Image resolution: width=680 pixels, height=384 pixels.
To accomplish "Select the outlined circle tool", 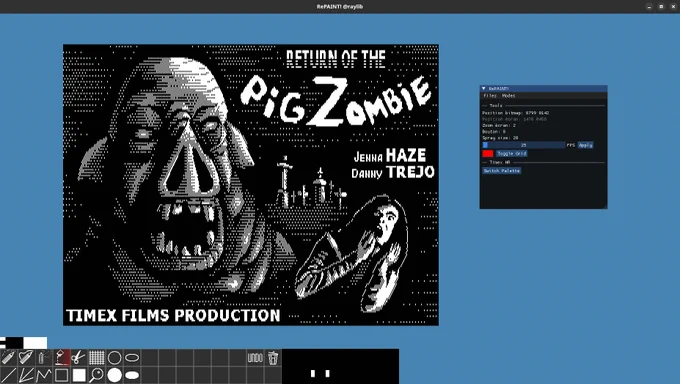I will pos(114,358).
